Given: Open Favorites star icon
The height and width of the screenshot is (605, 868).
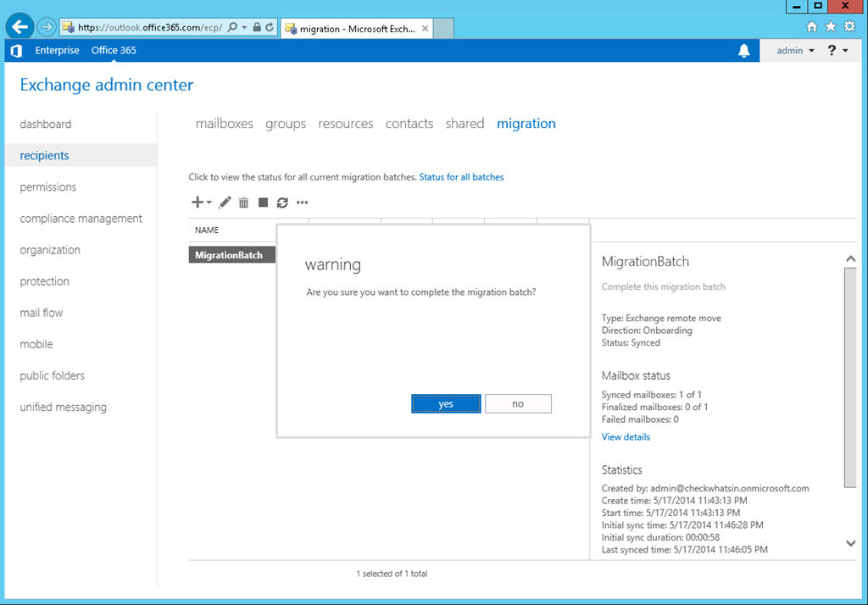Looking at the screenshot, I should [x=831, y=26].
